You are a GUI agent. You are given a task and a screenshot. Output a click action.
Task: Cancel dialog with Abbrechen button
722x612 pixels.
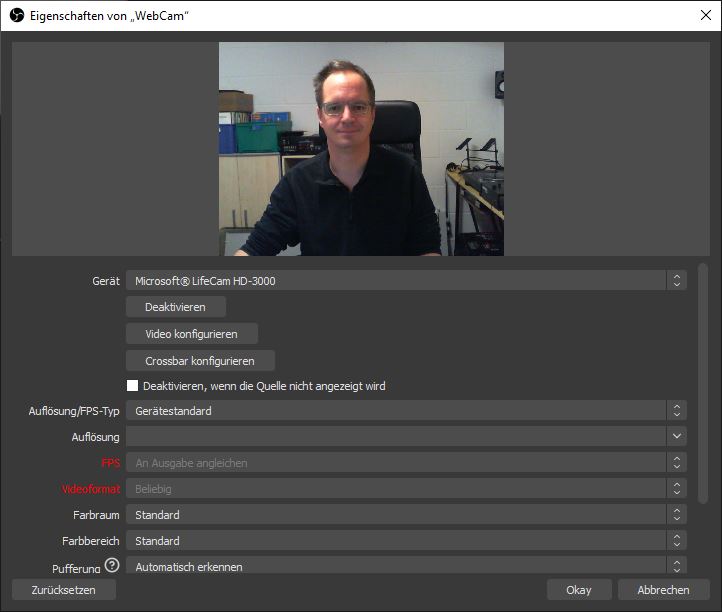point(664,590)
